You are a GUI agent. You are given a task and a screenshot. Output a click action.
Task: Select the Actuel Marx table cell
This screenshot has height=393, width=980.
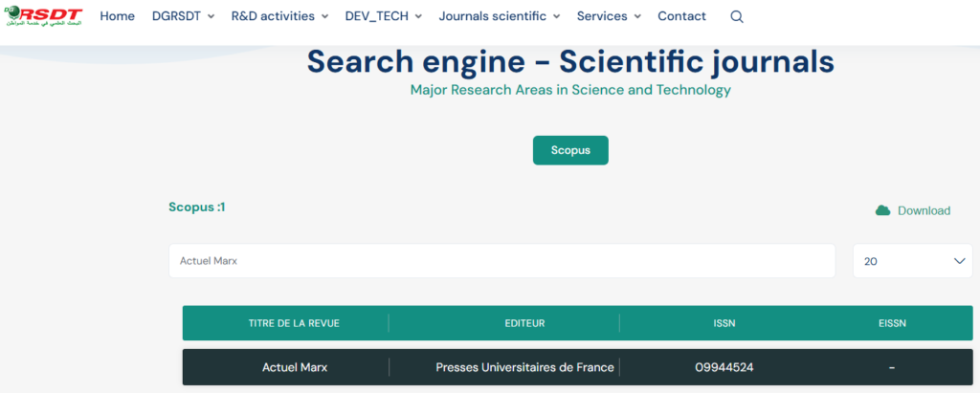295,367
